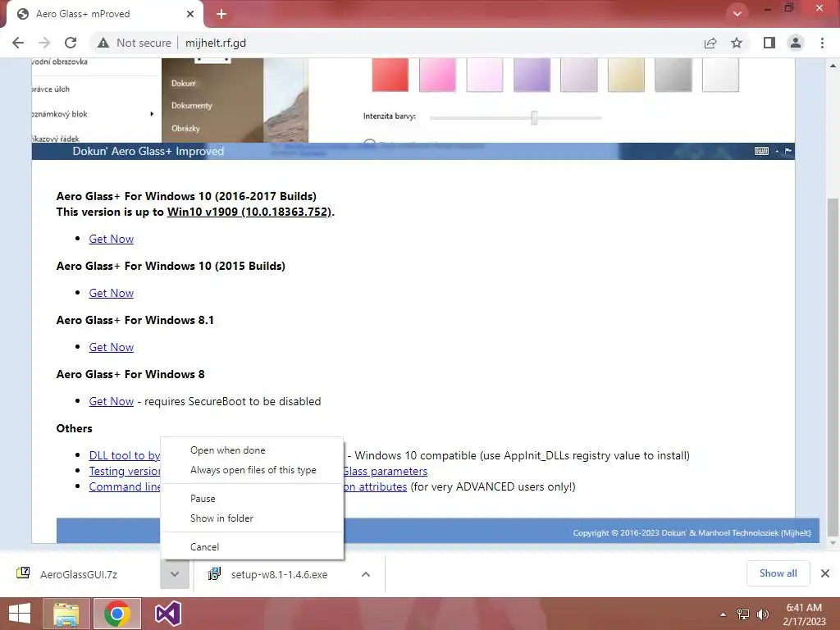The image size is (840, 630).
Task: Open the DLL tool link
Action: [125, 455]
